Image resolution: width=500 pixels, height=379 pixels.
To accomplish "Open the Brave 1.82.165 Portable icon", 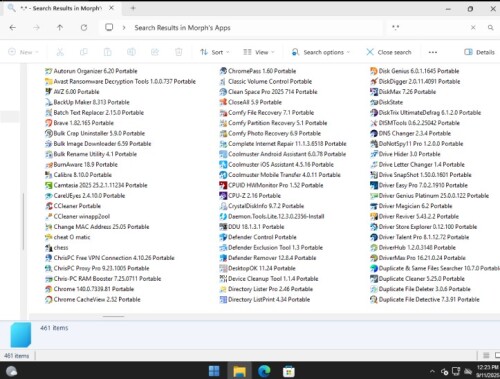I will pos(49,123).
